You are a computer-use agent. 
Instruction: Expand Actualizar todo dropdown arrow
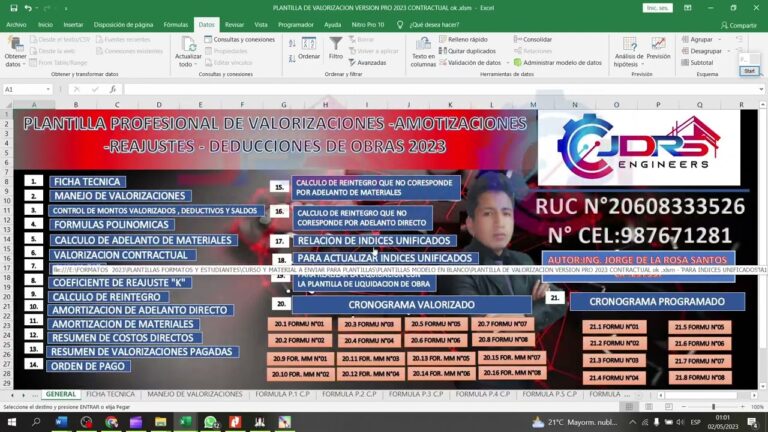195,65
